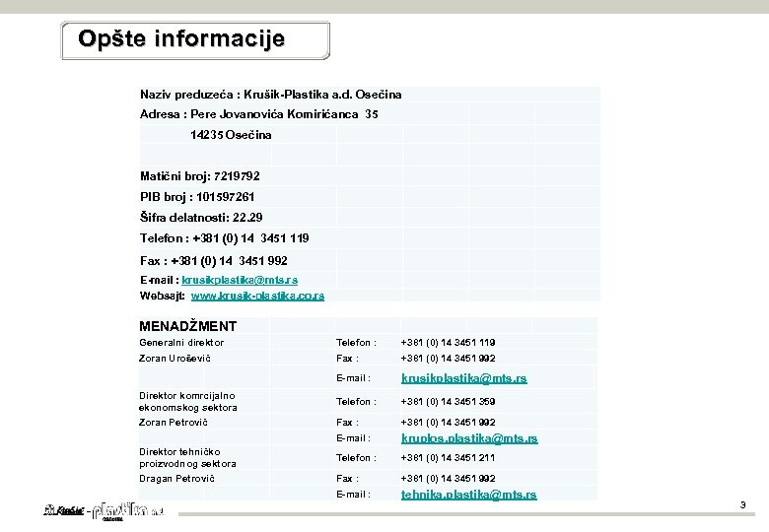Select the 'PIB broj : 101597261' line
This screenshot has height=532, width=769.
coord(197,197)
